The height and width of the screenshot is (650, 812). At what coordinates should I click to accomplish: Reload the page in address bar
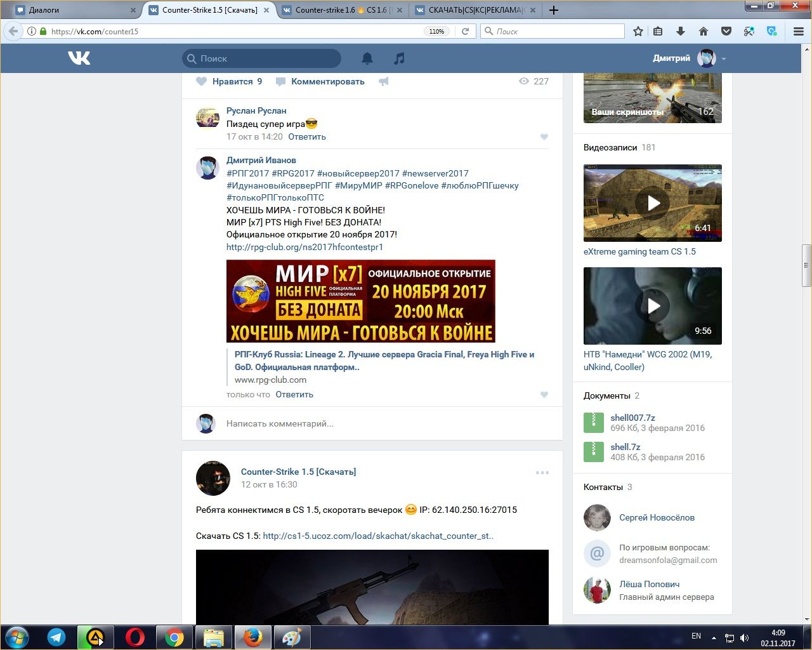[x=465, y=31]
